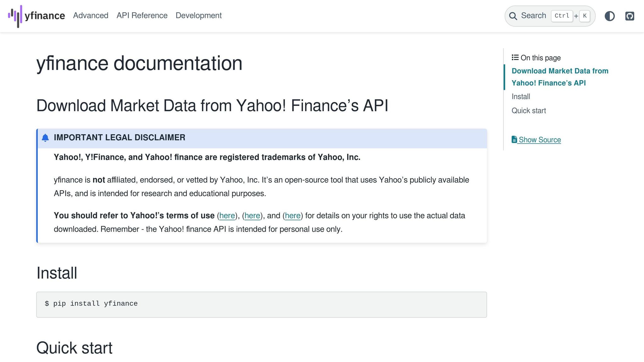Open the Advanced navigation menu
This screenshot has width=644, height=362.
91,15
